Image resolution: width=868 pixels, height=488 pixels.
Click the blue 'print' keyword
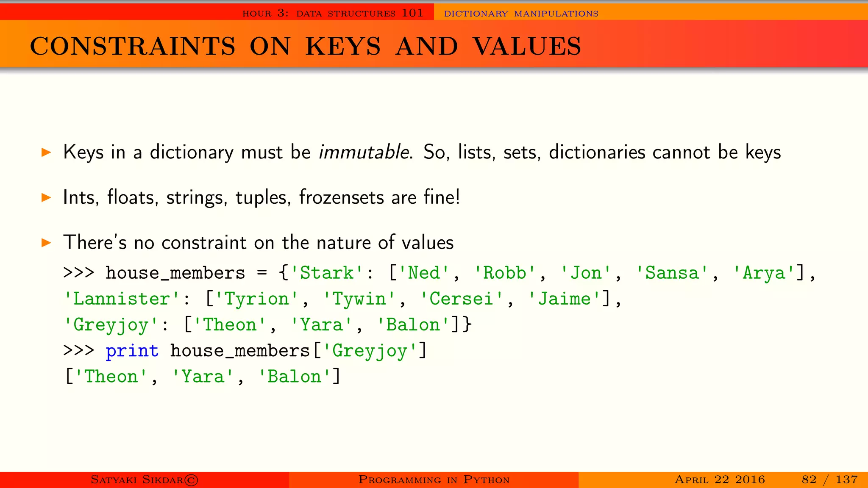coord(132,351)
